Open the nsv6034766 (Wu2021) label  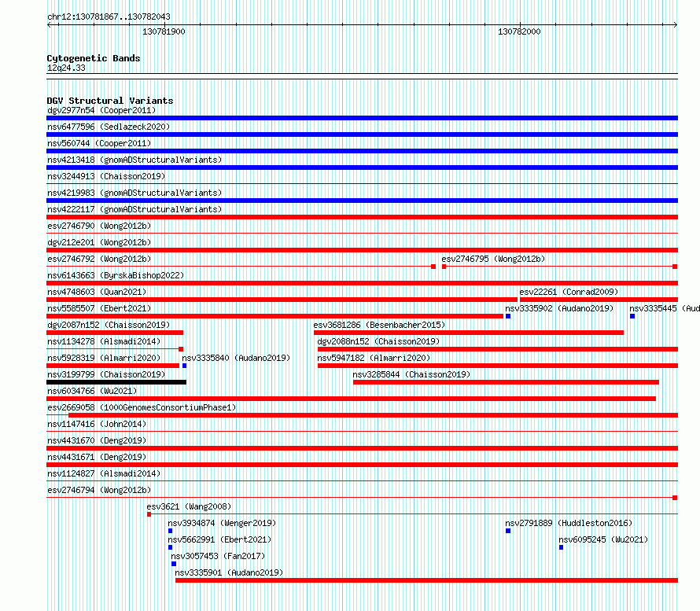92,391
